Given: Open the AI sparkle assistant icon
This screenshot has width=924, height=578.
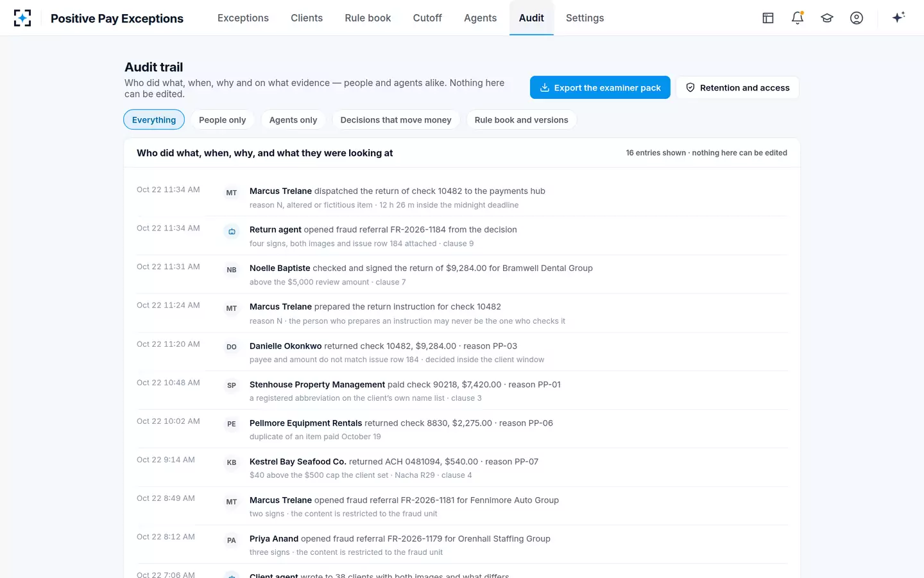Looking at the screenshot, I should pyautogui.click(x=898, y=17).
